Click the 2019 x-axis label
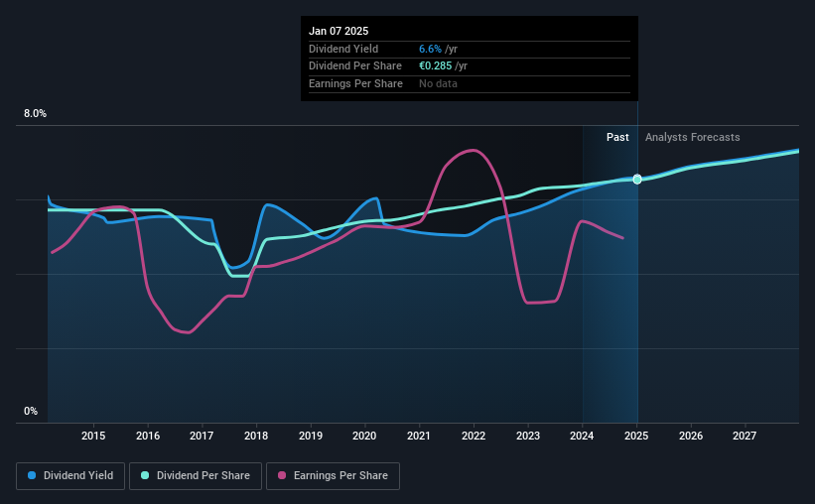This screenshot has width=815, height=504. (x=311, y=436)
